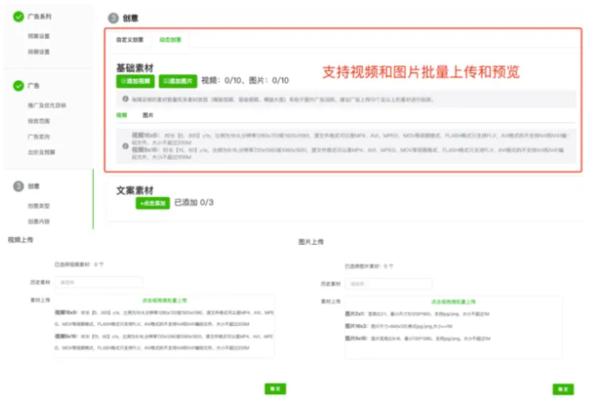Click the 文案素材 section heading
Screen dimensions: 600x401
(x=135, y=190)
